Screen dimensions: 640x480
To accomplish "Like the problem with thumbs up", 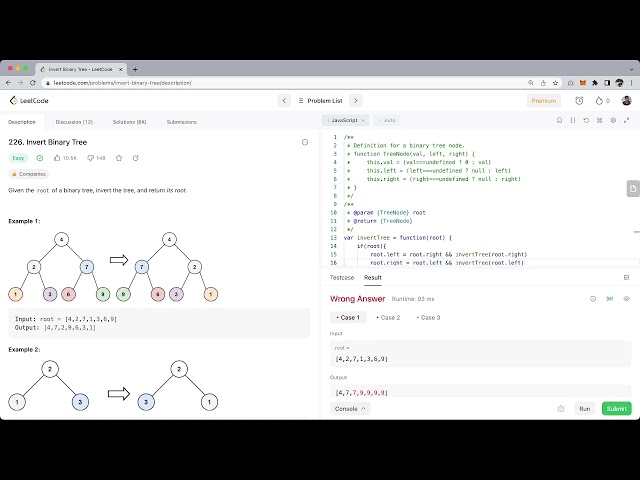I will coord(57,158).
